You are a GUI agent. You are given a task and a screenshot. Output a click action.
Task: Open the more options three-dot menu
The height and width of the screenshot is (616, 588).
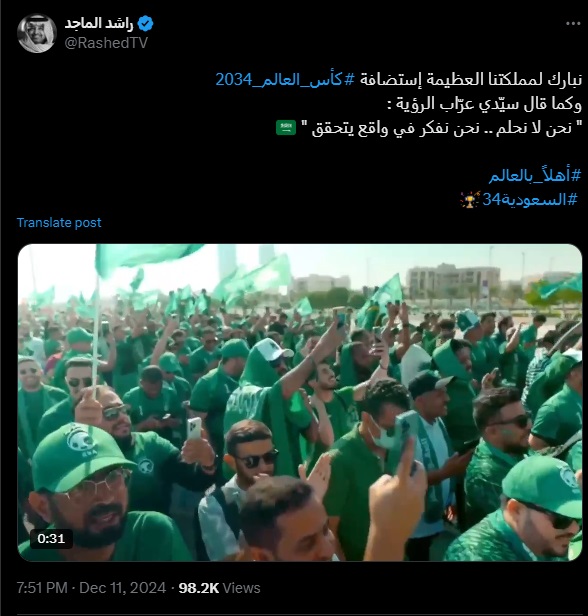point(573,24)
